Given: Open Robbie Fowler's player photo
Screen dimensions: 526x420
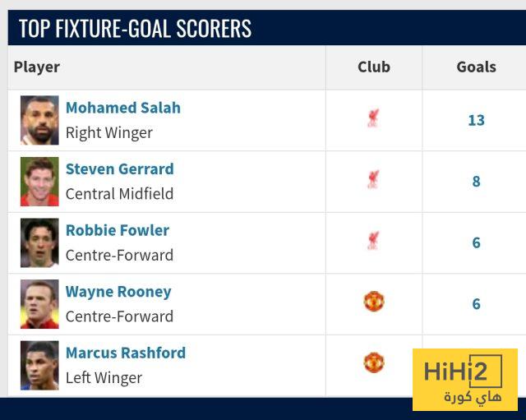Looking at the screenshot, I should (x=39, y=242).
